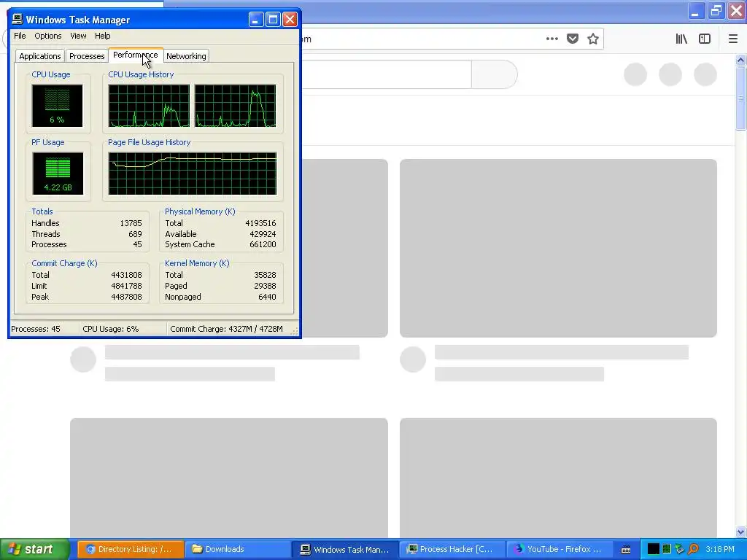Click the Commit Charge Peak value 4487808
Viewport: 747px width, 560px height.
(x=126, y=297)
